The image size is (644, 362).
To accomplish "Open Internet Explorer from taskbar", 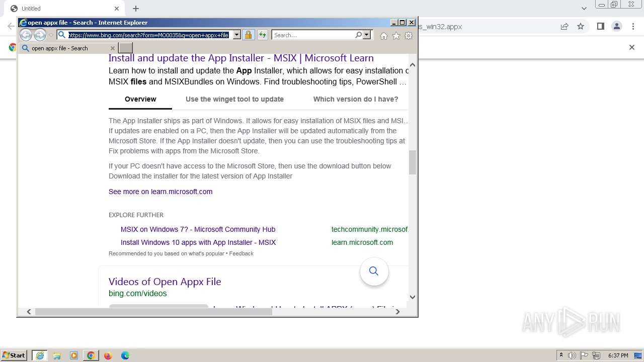I will coord(40,355).
